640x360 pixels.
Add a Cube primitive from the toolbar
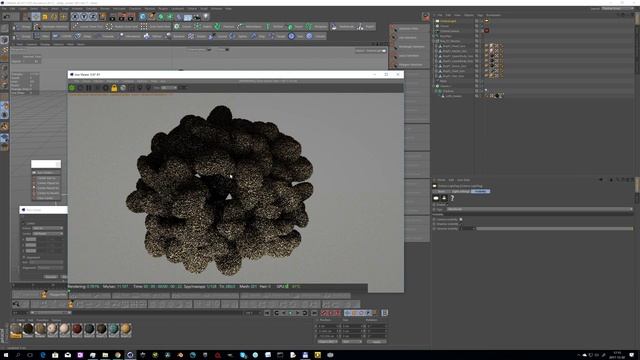click(x=143, y=17)
